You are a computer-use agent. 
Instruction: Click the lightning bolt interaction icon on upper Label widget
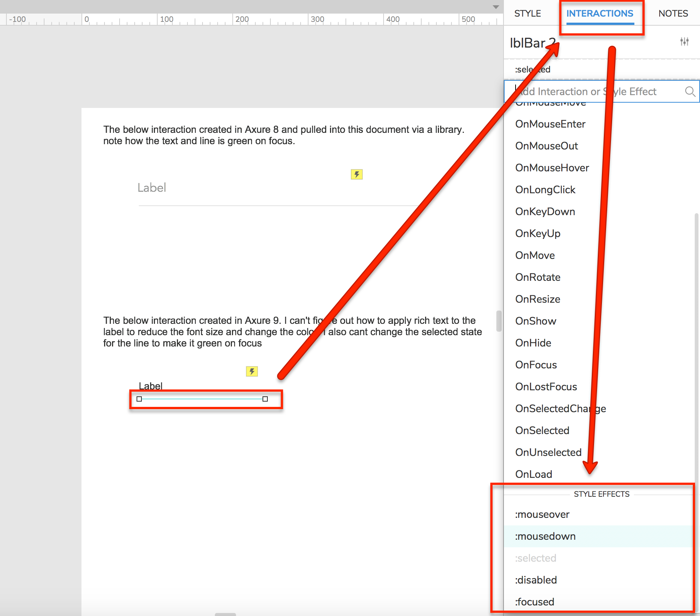(356, 174)
